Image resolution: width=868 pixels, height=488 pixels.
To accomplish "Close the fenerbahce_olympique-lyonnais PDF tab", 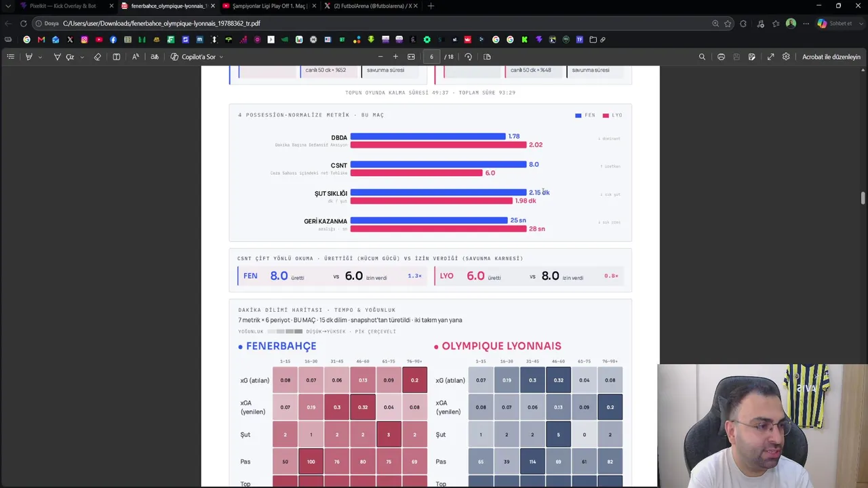I will click(x=213, y=6).
